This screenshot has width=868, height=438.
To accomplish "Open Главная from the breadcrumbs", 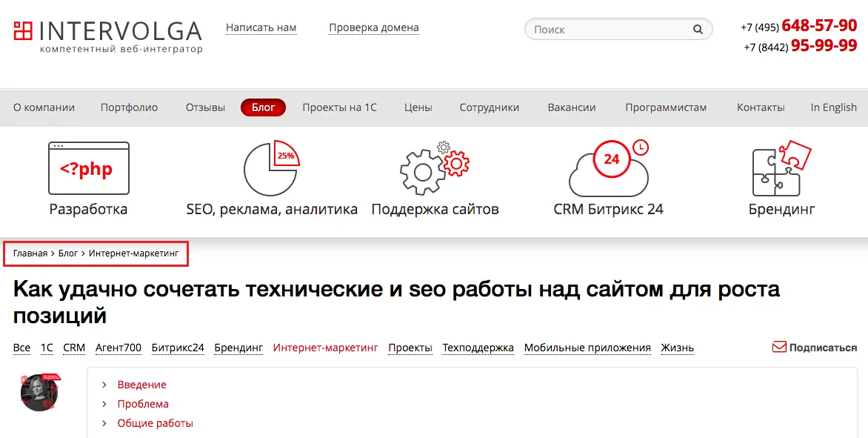I will [29, 253].
